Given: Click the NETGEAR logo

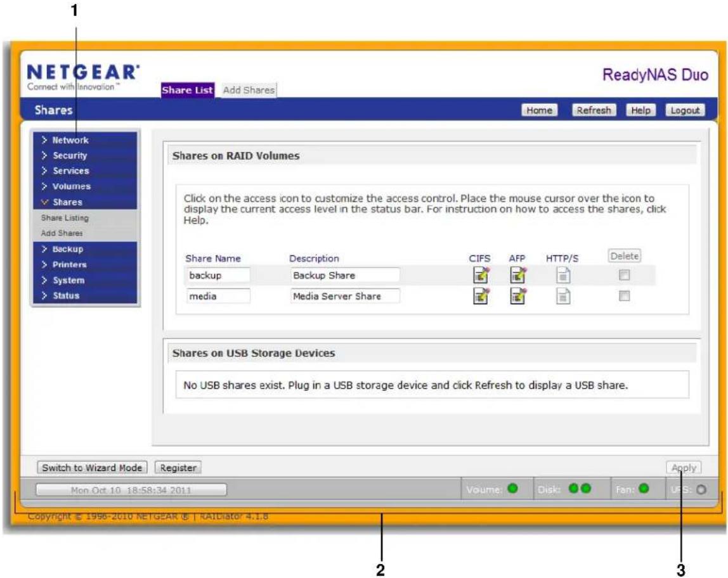Looking at the screenshot, I should (83, 77).
